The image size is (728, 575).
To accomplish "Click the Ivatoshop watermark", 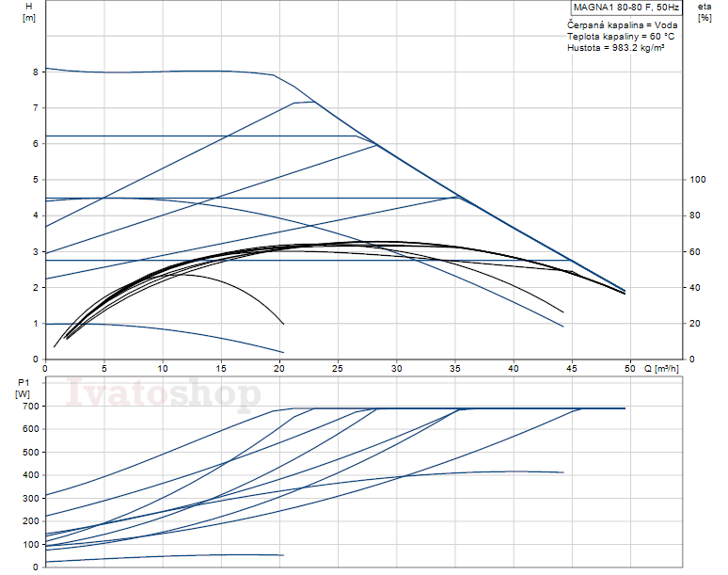I will (165, 395).
